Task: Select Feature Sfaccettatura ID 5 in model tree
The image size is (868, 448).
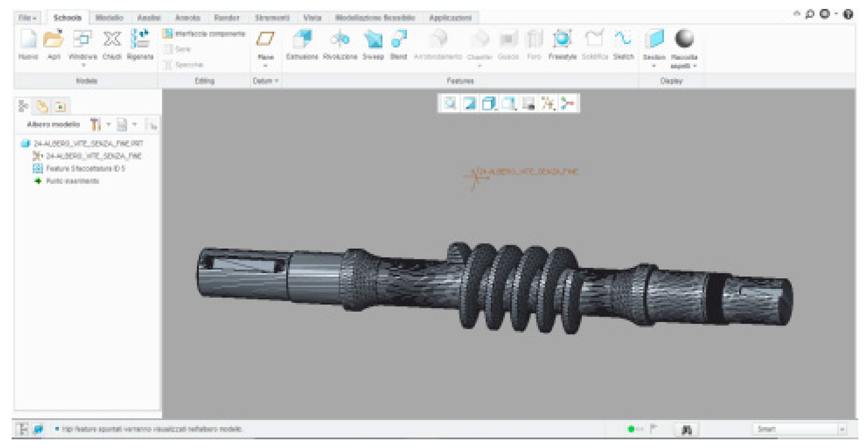Action: tap(85, 169)
